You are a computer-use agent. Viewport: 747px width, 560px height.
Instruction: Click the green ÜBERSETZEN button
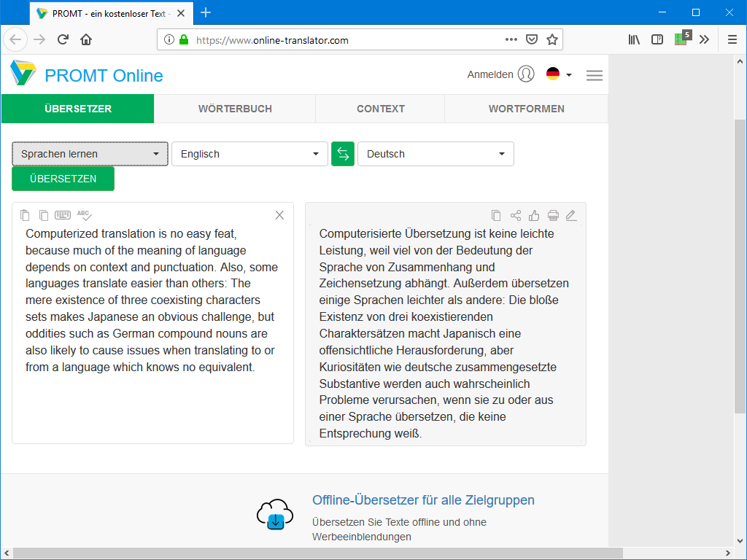tap(63, 179)
